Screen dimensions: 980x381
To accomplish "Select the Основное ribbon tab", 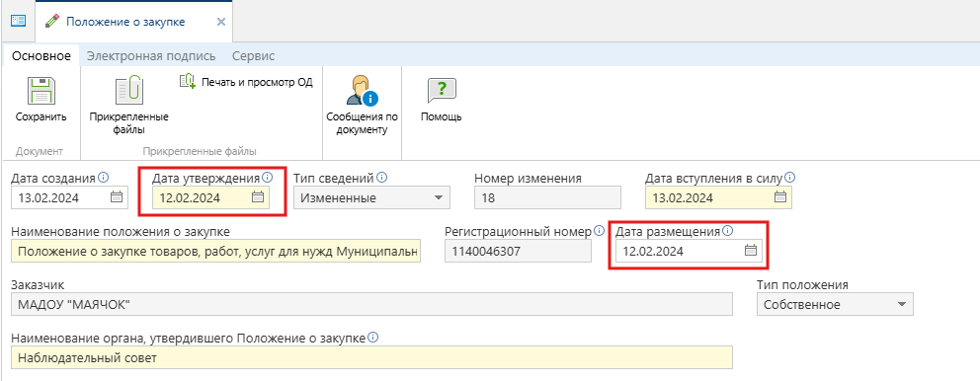I will click(41, 55).
